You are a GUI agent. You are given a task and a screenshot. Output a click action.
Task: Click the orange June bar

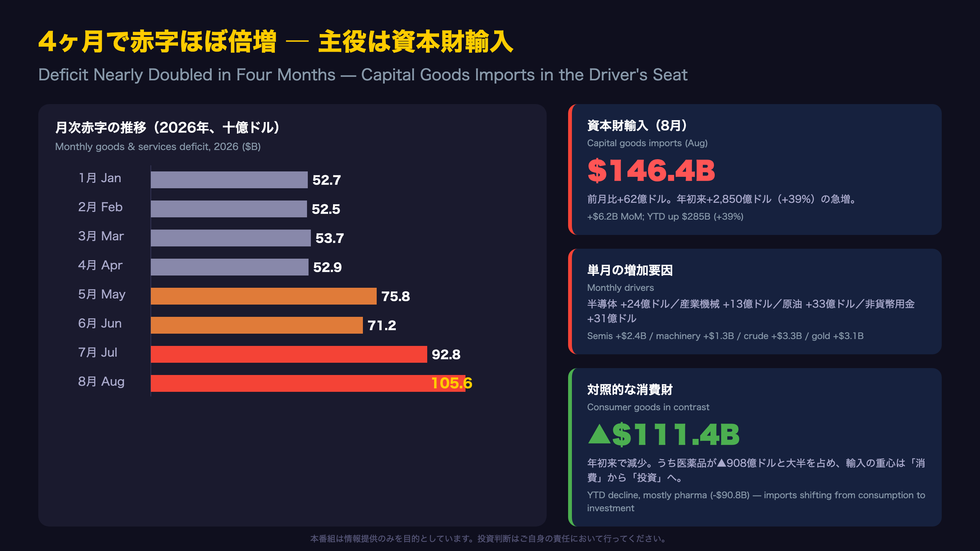coord(257,325)
